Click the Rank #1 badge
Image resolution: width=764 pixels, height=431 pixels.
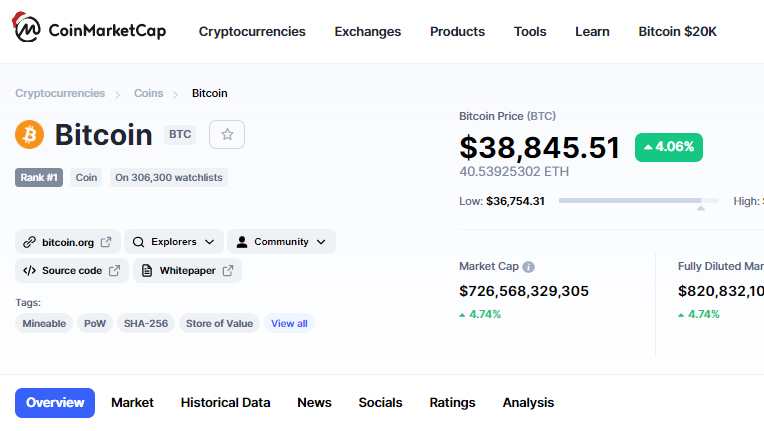[x=39, y=178]
